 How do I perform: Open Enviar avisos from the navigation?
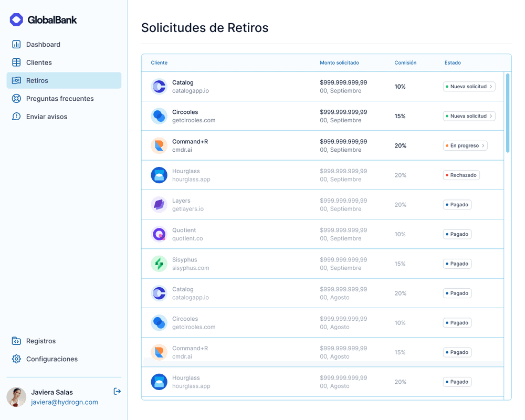pos(46,116)
